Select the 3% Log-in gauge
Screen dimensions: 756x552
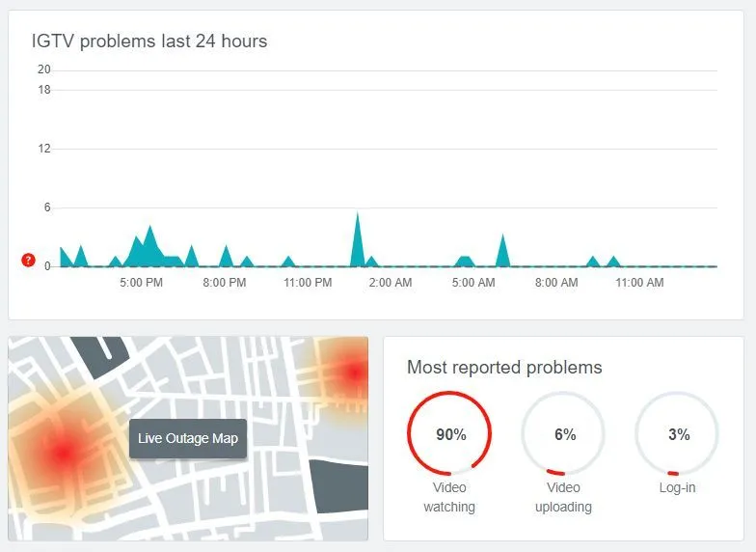pos(677,432)
